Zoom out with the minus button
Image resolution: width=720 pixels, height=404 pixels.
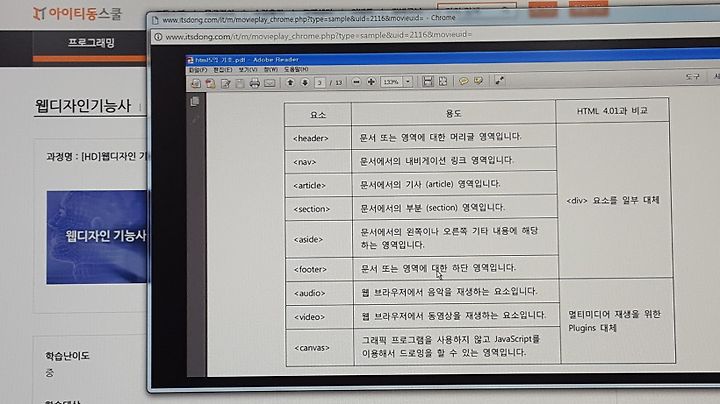coord(356,82)
